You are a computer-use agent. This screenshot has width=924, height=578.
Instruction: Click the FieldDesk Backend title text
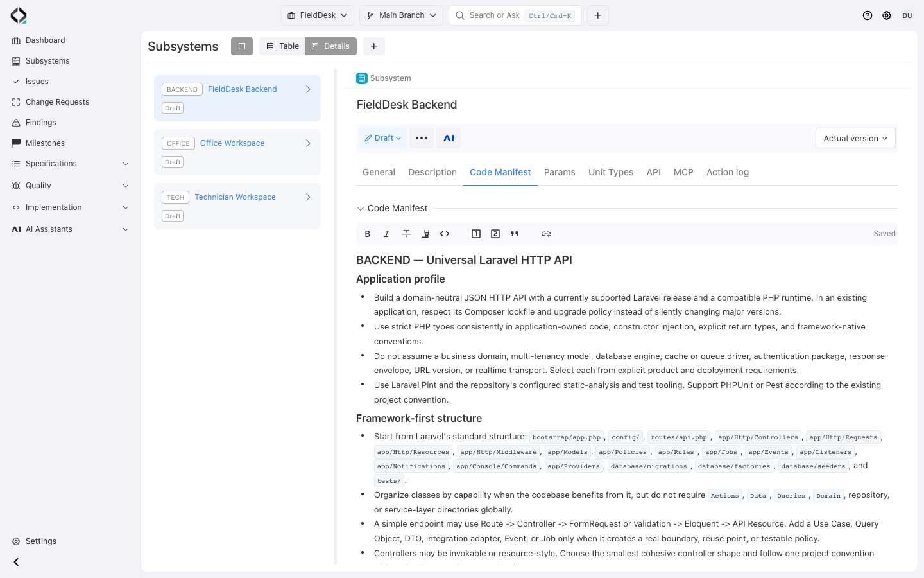point(407,105)
